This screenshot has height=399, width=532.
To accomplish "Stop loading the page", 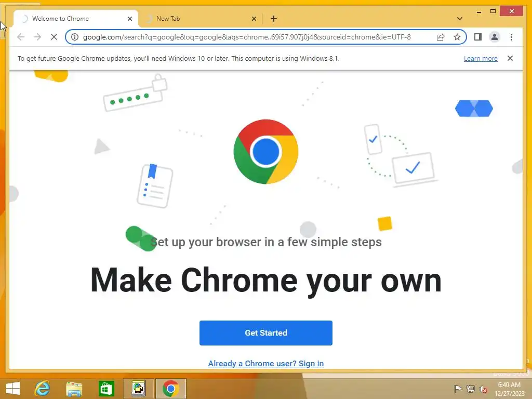I will [x=54, y=37].
